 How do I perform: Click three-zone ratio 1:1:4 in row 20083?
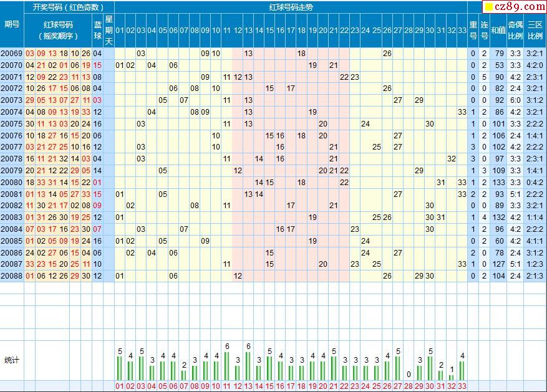coord(535,217)
